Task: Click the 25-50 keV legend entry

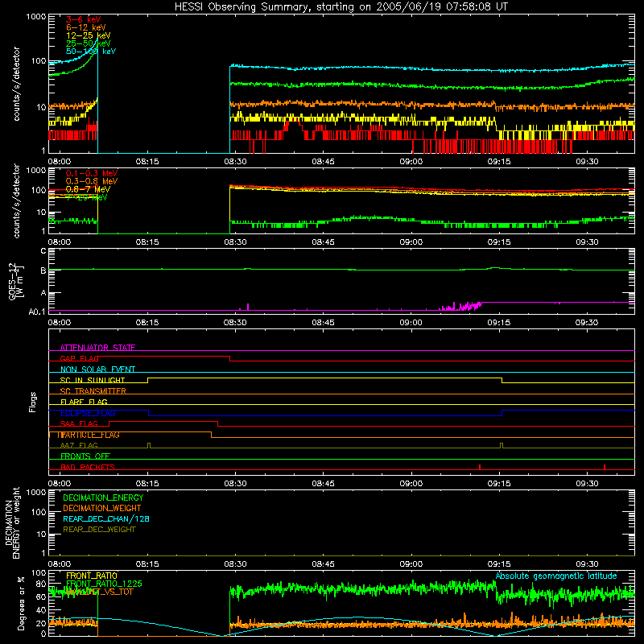Action: (x=89, y=43)
